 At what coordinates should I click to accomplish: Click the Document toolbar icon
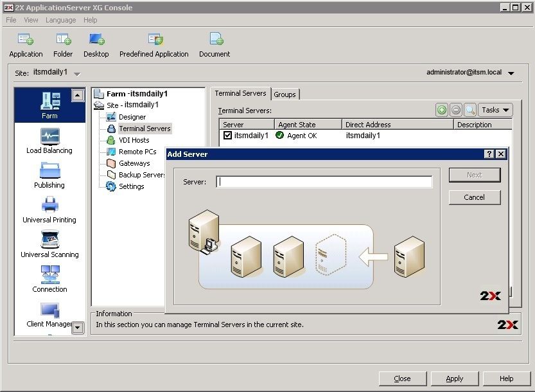coord(216,39)
